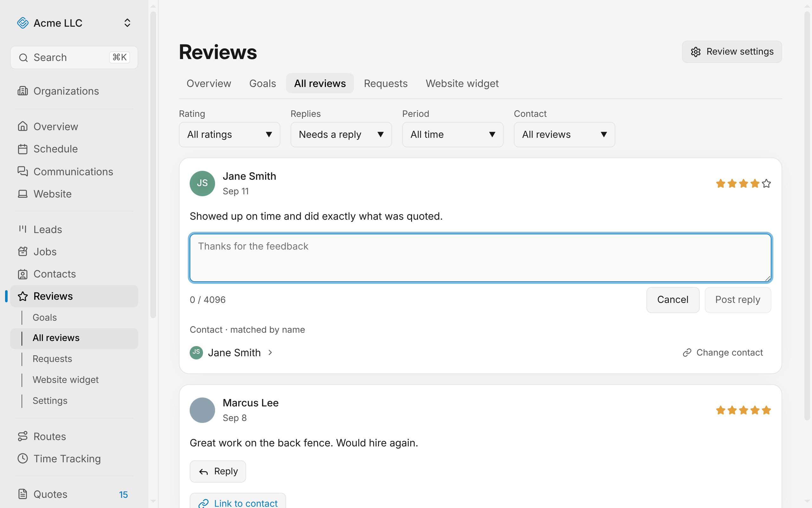Viewport: 812px width, 508px height.
Task: Open Schedule calendar icon in sidebar
Action: (23, 149)
